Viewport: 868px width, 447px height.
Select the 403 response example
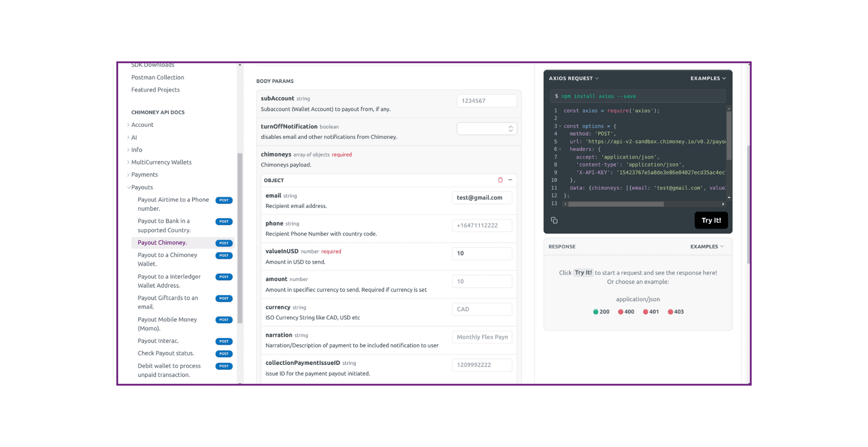coord(676,312)
